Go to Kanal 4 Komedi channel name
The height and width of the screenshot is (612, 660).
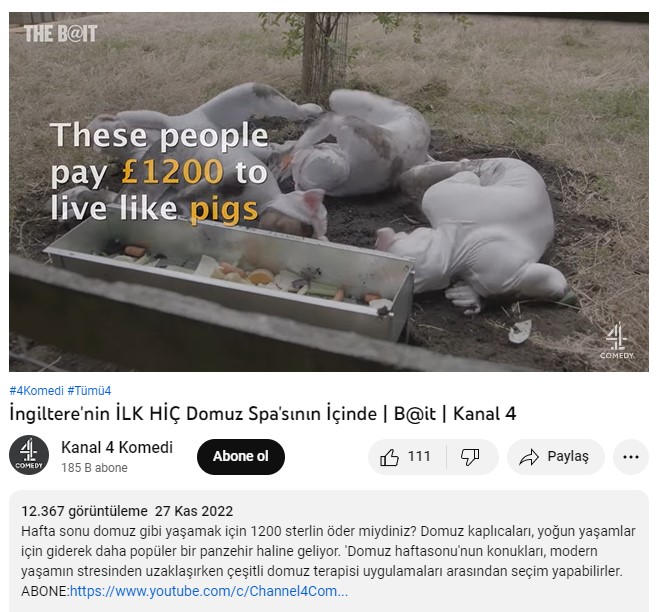click(117, 447)
